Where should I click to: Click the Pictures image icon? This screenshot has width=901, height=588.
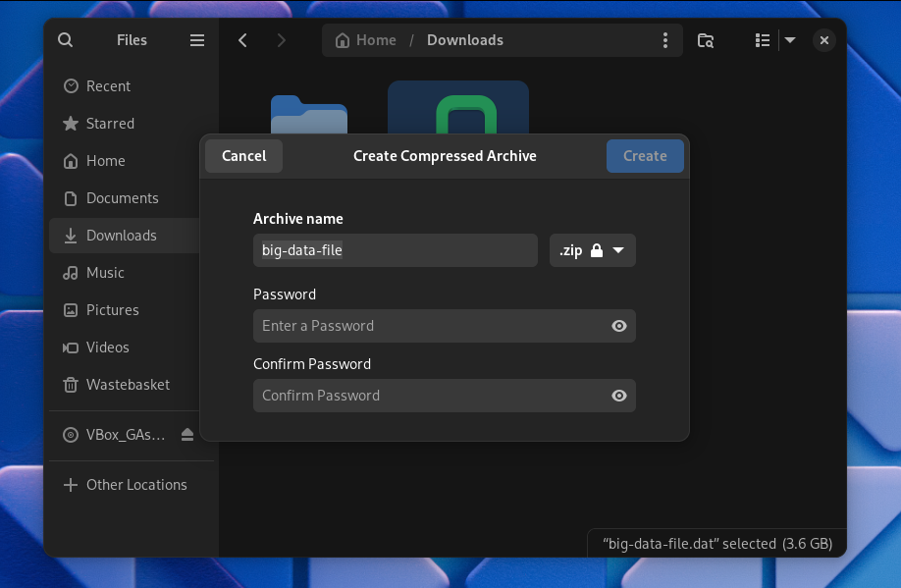(71, 310)
